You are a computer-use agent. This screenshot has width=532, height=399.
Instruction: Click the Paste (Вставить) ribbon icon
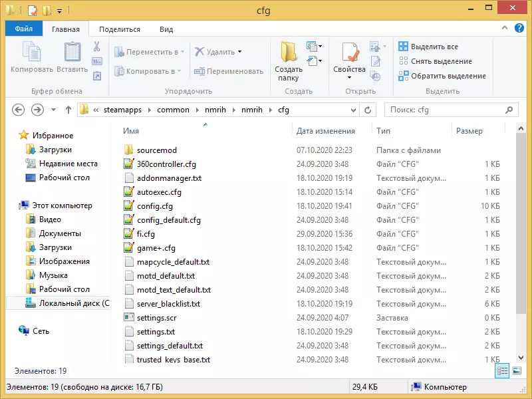click(72, 52)
